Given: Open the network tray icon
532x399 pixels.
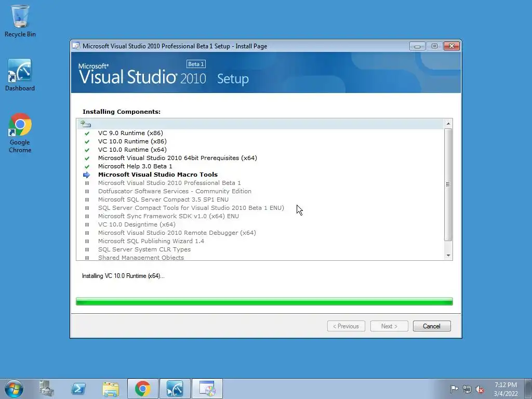Looking at the screenshot, I should coord(467,389).
